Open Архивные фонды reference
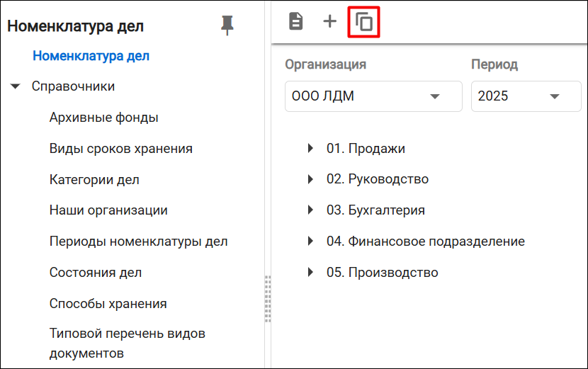Viewport: 588px width, 369px height. coord(104,118)
